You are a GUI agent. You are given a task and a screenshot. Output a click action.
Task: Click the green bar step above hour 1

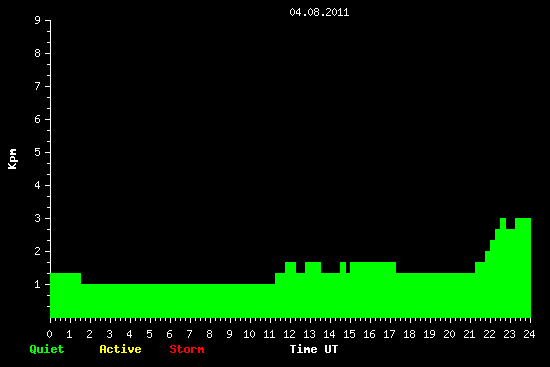[66, 295]
